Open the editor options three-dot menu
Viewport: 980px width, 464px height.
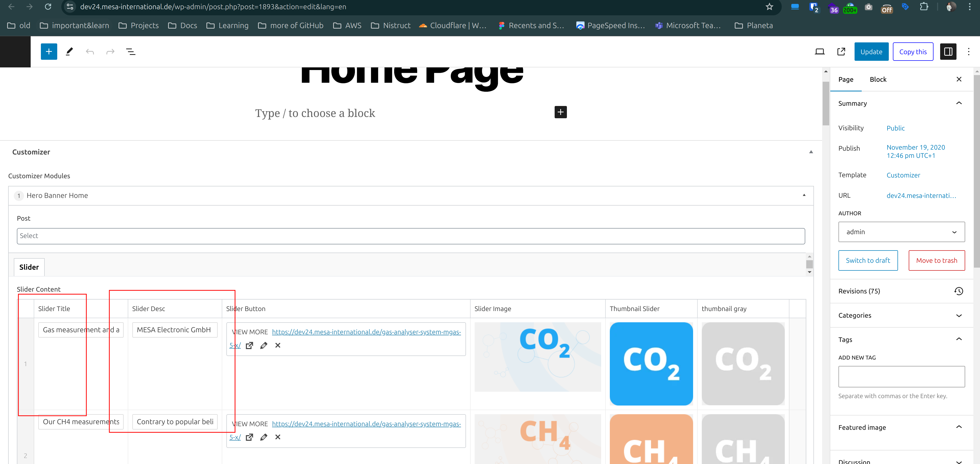[969, 52]
